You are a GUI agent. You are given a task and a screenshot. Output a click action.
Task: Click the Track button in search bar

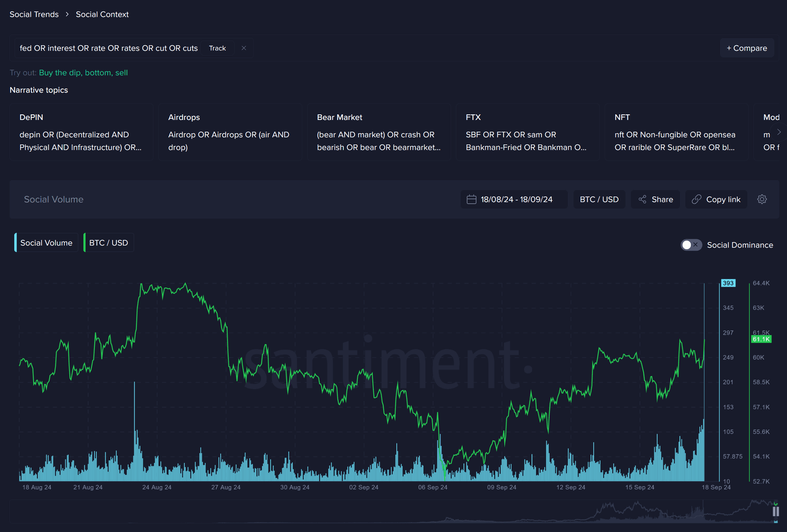217,48
